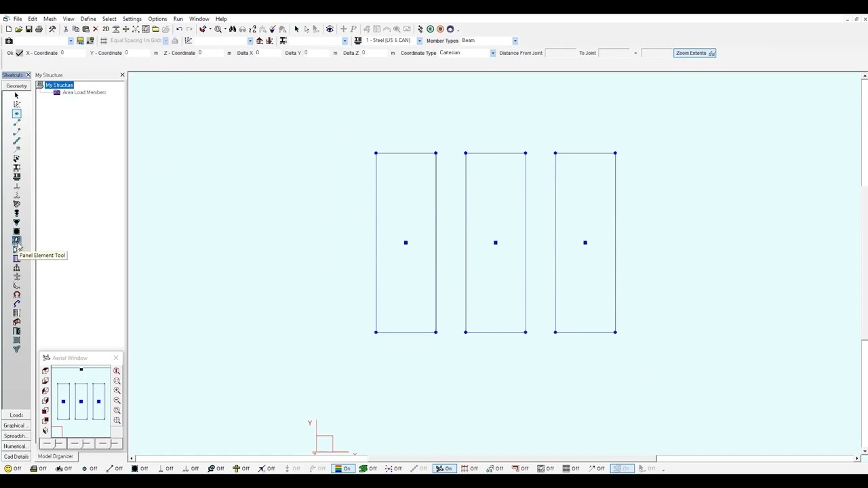Switch view with the 2D toolbar button

click(x=106, y=29)
